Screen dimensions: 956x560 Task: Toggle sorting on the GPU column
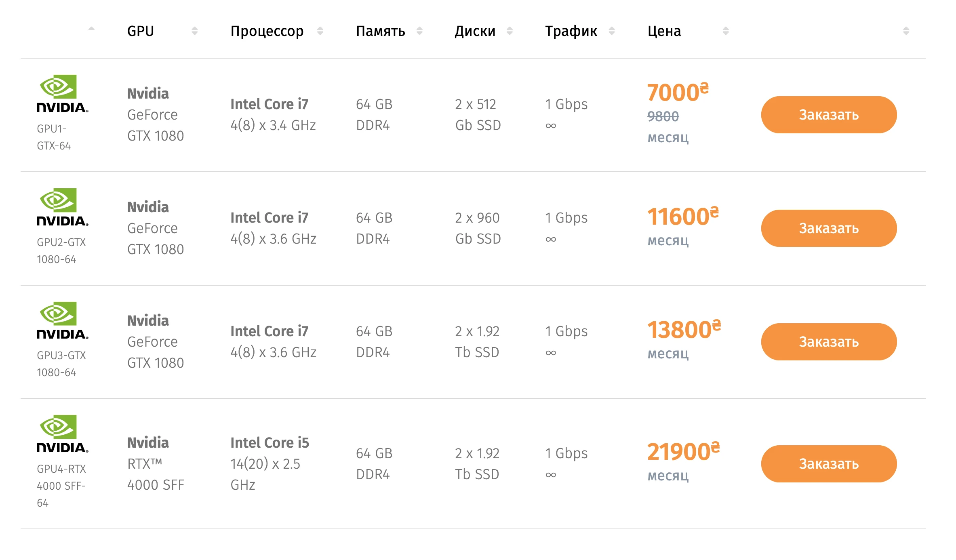pos(195,30)
